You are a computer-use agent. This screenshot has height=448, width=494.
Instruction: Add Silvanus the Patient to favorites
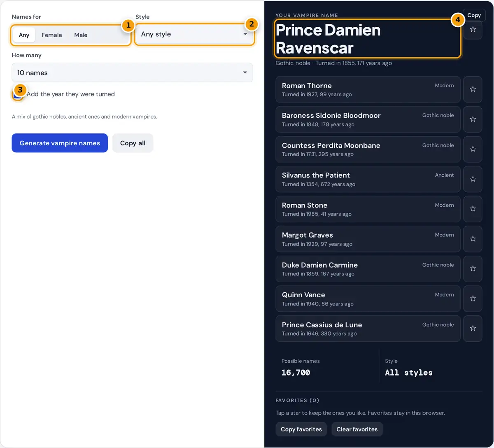click(473, 179)
